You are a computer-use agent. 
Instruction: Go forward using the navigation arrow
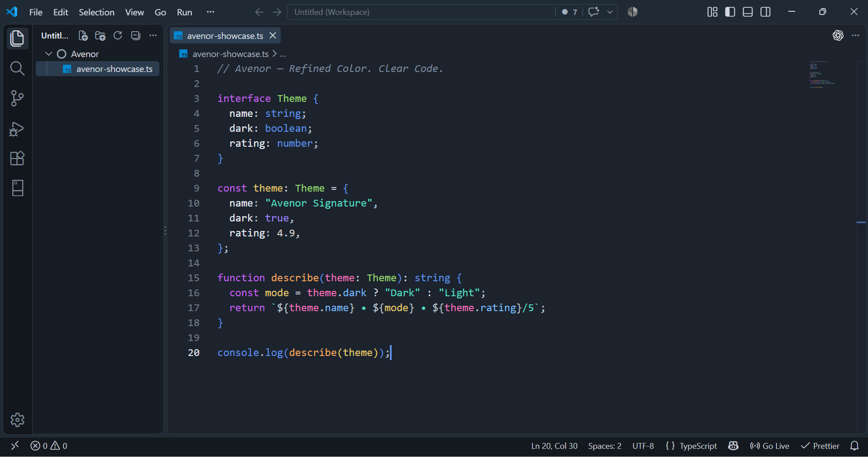[x=277, y=12]
